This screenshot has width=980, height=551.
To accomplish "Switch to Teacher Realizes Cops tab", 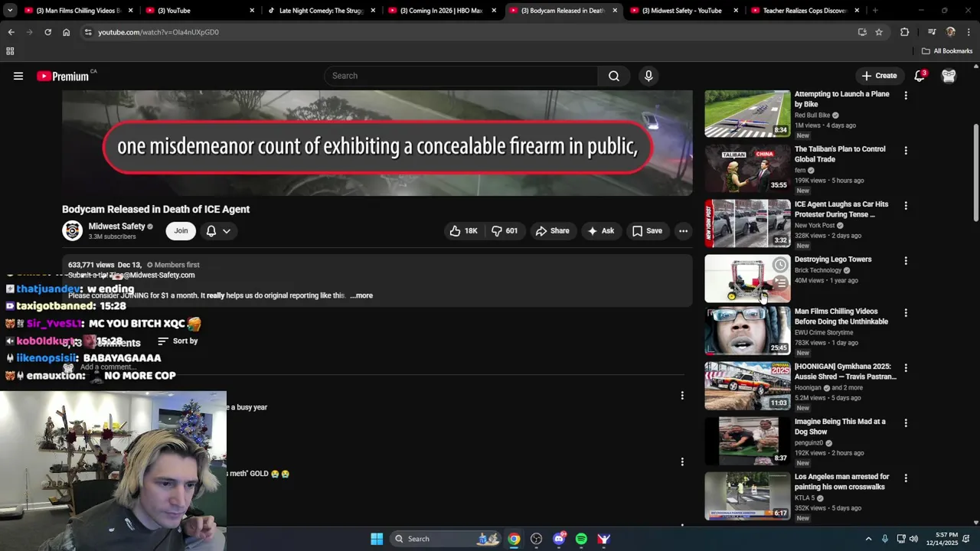I will pyautogui.click(x=805, y=11).
